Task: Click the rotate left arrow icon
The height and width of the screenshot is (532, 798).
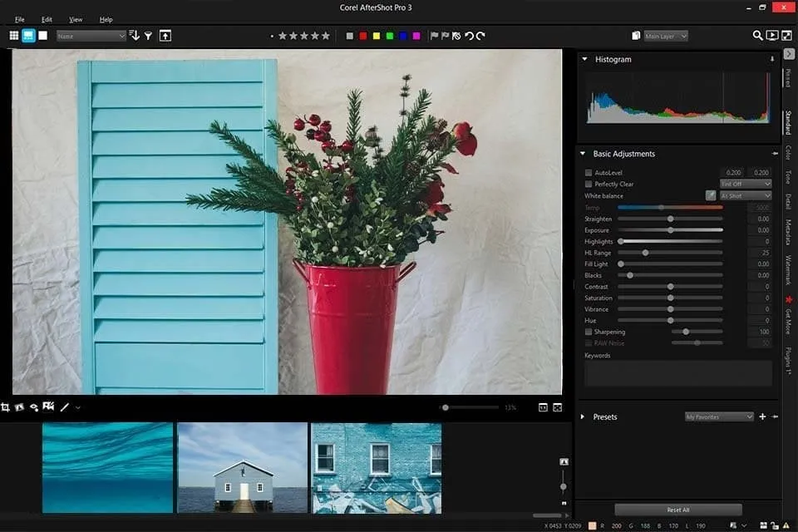Action: tap(469, 36)
